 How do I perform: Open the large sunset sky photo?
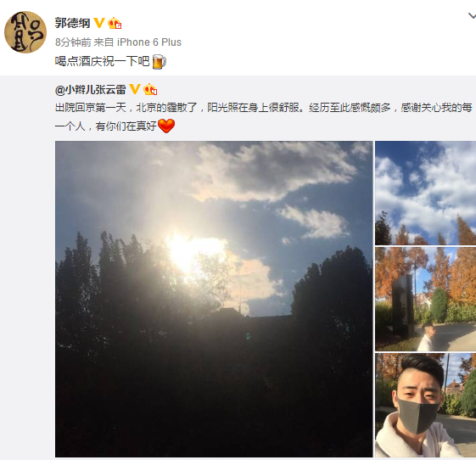click(x=214, y=299)
